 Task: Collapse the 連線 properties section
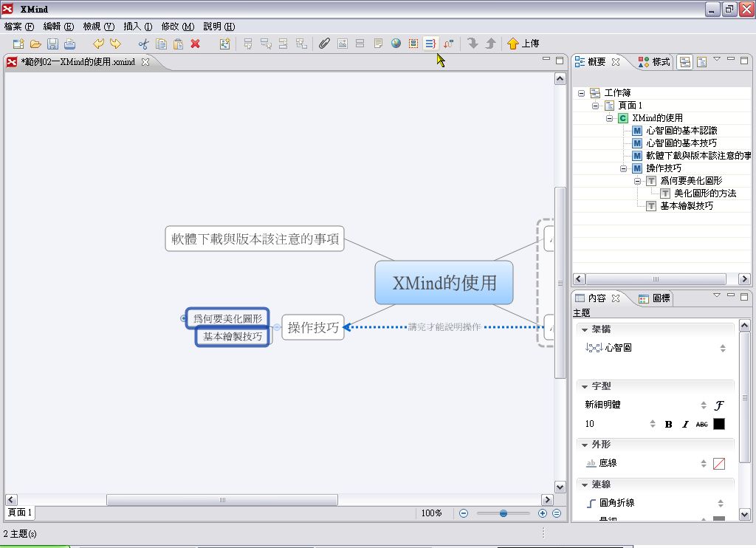tap(585, 484)
